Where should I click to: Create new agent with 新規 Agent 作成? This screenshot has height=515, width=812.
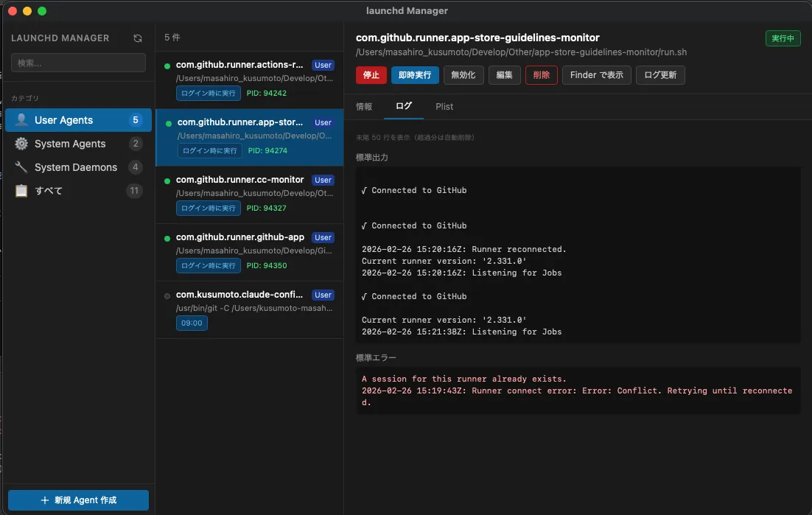(78, 500)
